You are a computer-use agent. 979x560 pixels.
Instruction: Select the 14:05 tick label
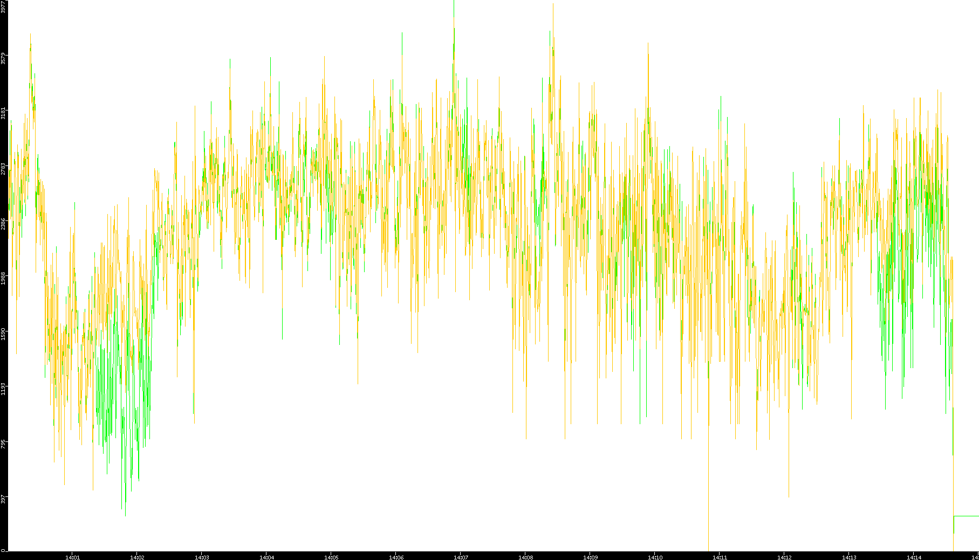coord(331,557)
